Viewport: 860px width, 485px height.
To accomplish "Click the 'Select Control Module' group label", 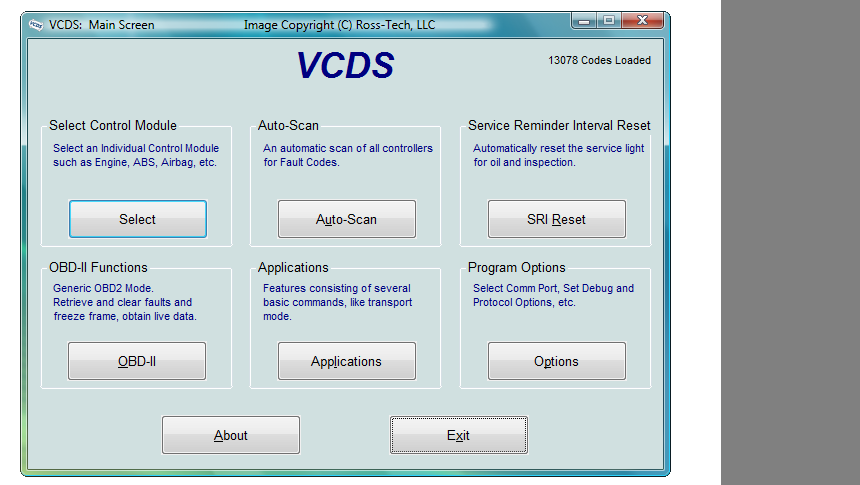I will (113, 126).
